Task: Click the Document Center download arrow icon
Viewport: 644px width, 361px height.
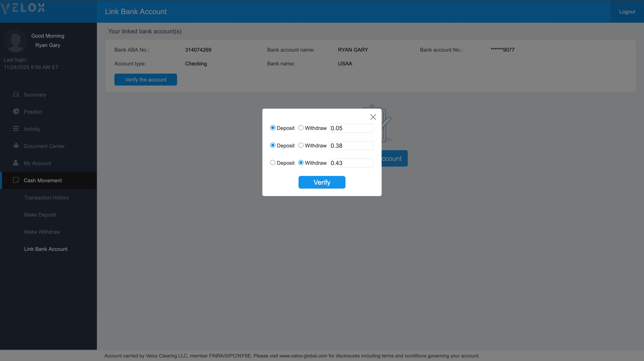Action: [x=16, y=146]
